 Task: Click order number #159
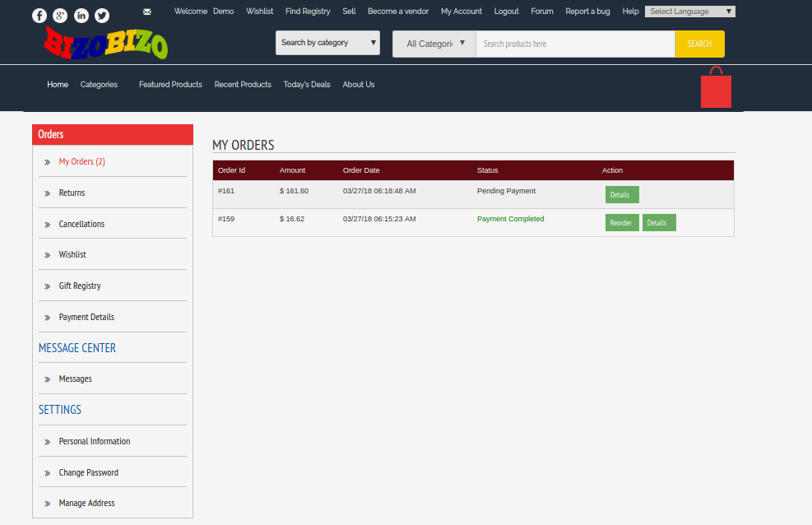[226, 219]
